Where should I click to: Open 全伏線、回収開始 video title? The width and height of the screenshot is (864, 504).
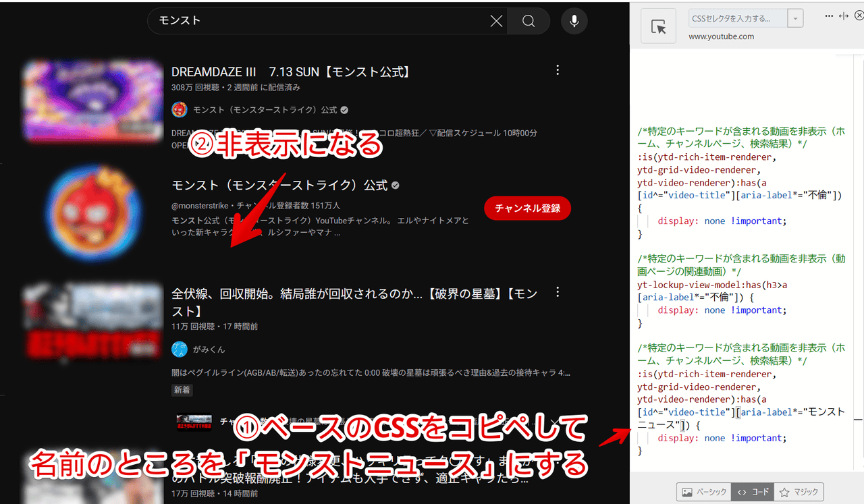pyautogui.click(x=354, y=302)
